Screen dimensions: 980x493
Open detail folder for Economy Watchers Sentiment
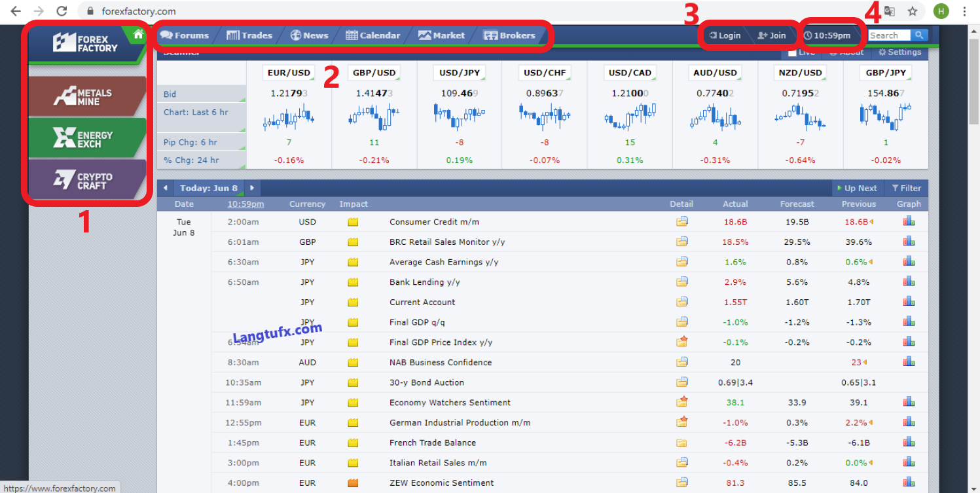682,402
